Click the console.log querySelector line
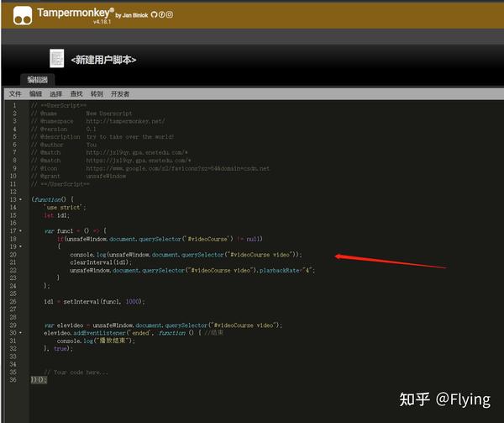The height and width of the screenshot is (423, 504). click(x=186, y=255)
